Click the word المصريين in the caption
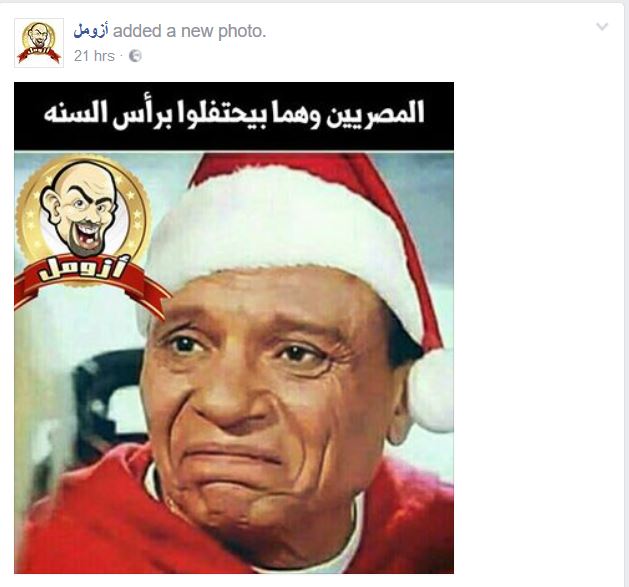 coord(375,114)
